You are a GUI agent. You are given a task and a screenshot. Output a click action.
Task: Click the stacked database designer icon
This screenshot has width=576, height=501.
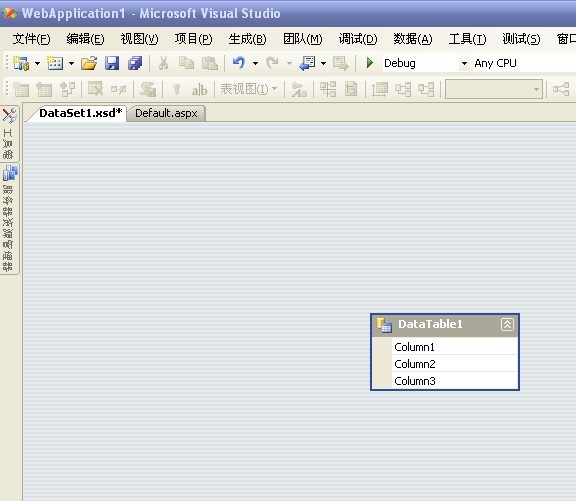(148, 89)
